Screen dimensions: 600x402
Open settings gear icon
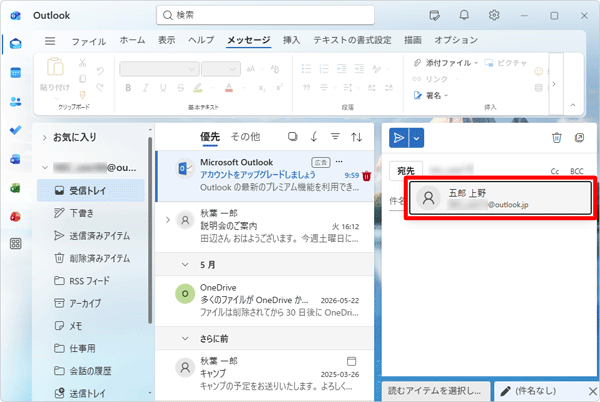tap(494, 15)
